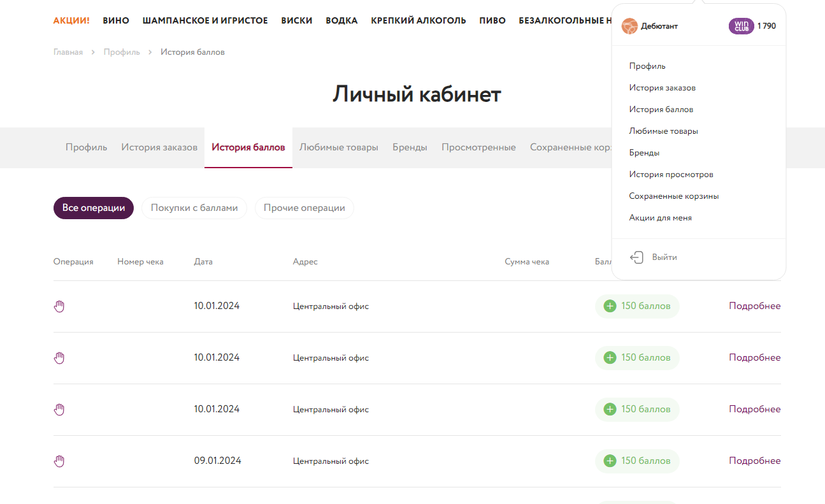Viewport: 825px width, 504px height.
Task: Click the green plus icon in the first 10.01.2024 row
Action: point(610,306)
